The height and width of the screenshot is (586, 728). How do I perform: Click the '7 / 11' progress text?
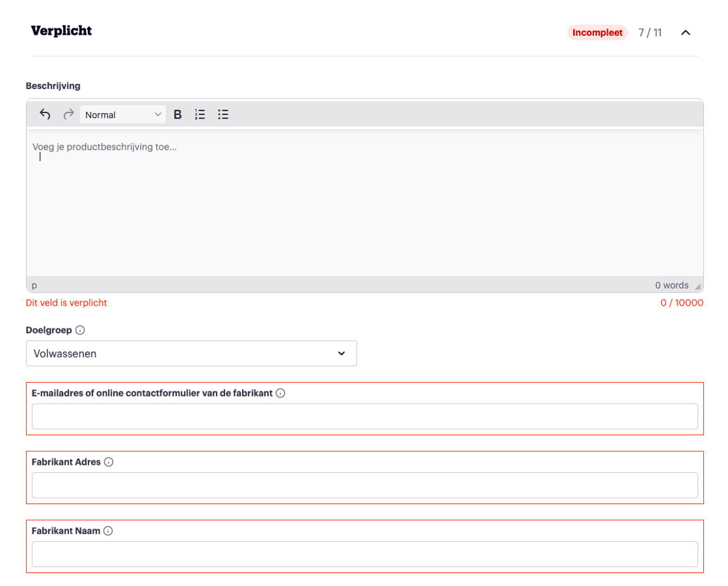point(650,32)
